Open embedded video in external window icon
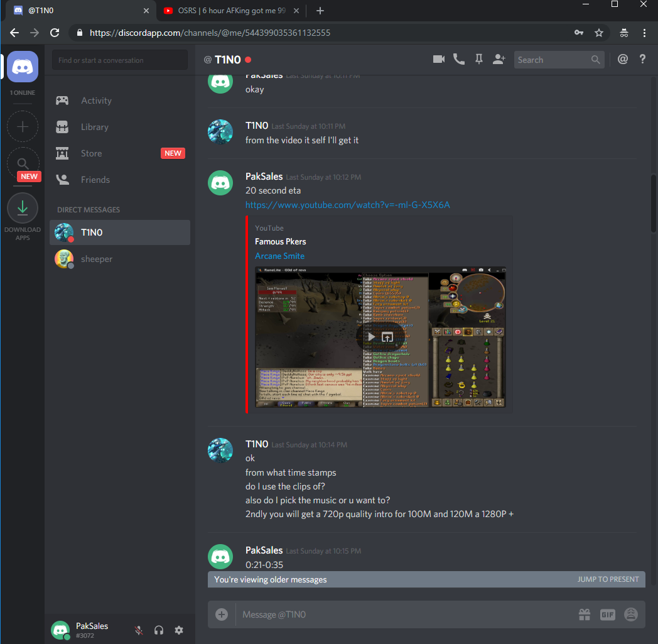Screen dimensions: 658x644 (387, 337)
